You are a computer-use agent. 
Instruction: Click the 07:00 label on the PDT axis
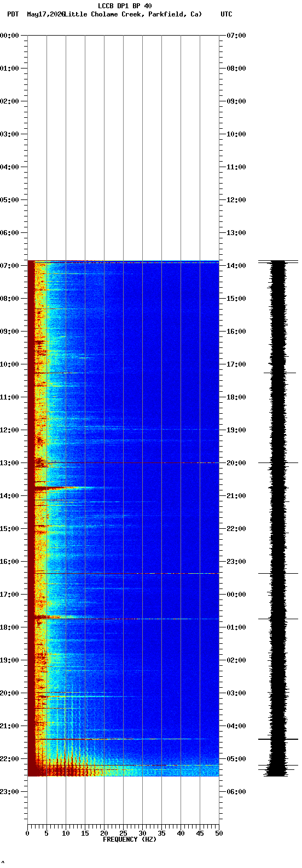[x=10, y=266]
